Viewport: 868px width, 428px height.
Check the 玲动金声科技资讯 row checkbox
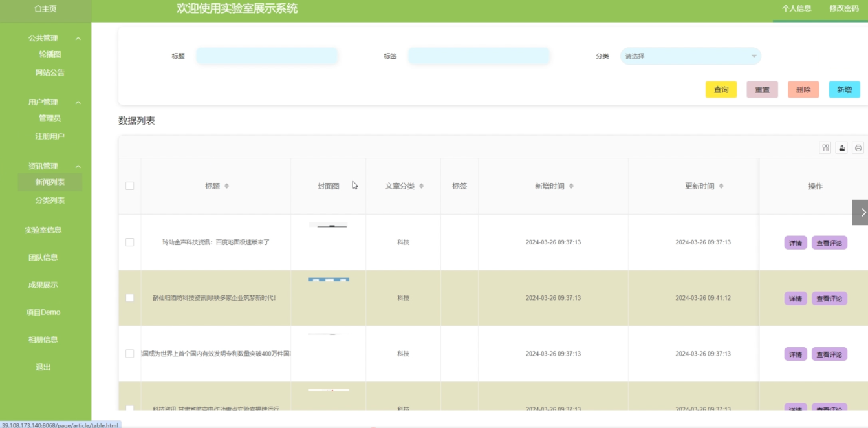pos(129,242)
